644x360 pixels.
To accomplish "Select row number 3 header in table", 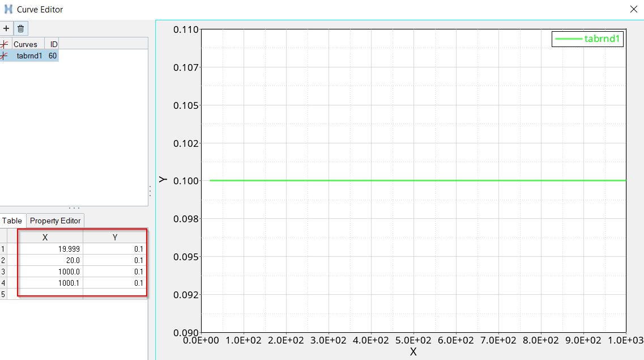I will point(3,272).
